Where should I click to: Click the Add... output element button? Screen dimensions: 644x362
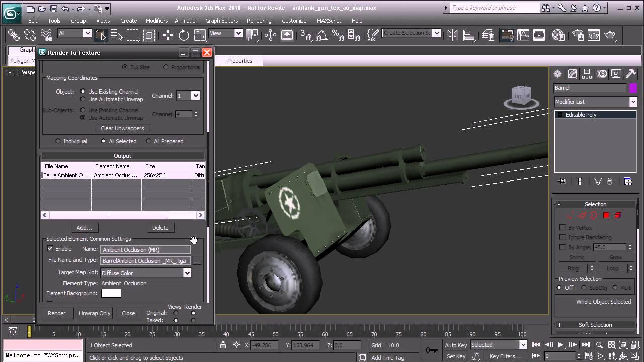pyautogui.click(x=84, y=228)
